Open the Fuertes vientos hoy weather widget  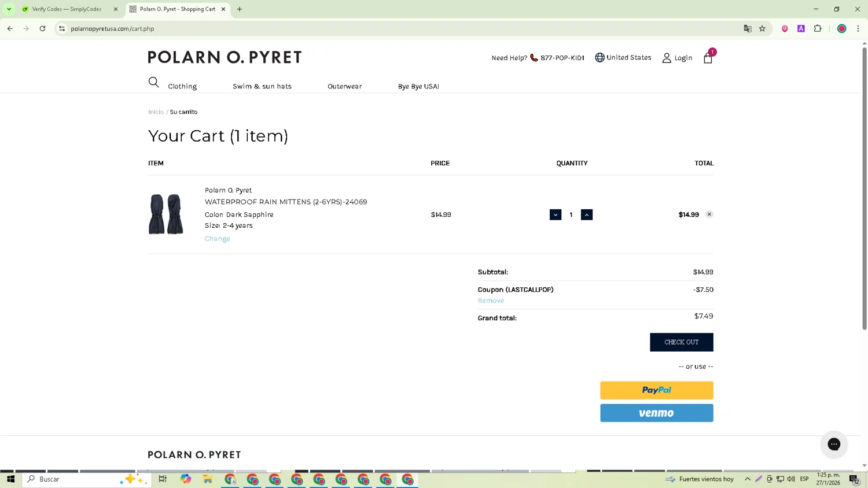[x=700, y=479]
